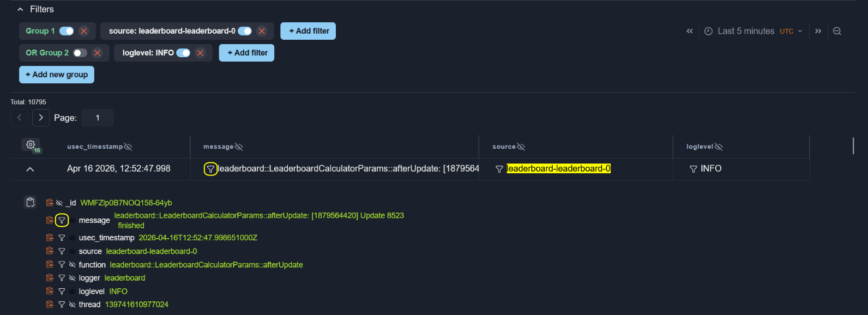Copy the thread field value
The height and width of the screenshot is (315, 868).
(50, 305)
